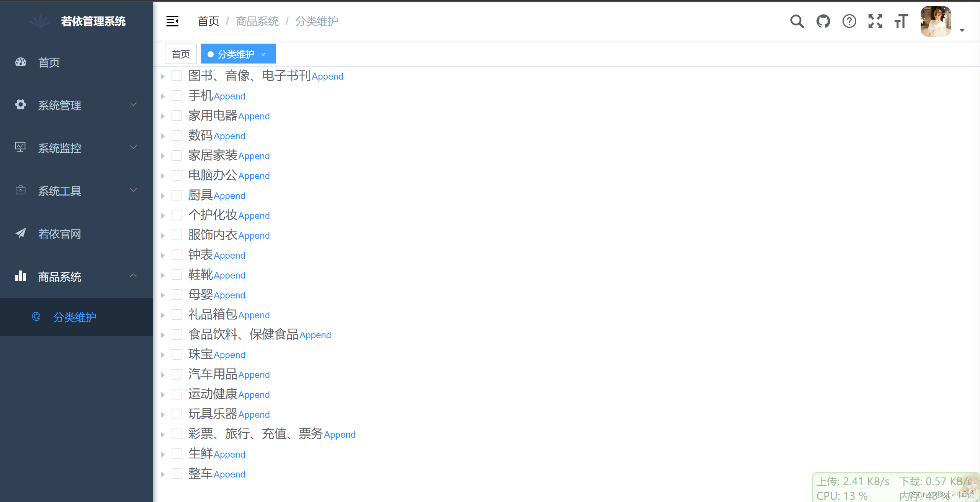Click the help question mark icon

849,21
